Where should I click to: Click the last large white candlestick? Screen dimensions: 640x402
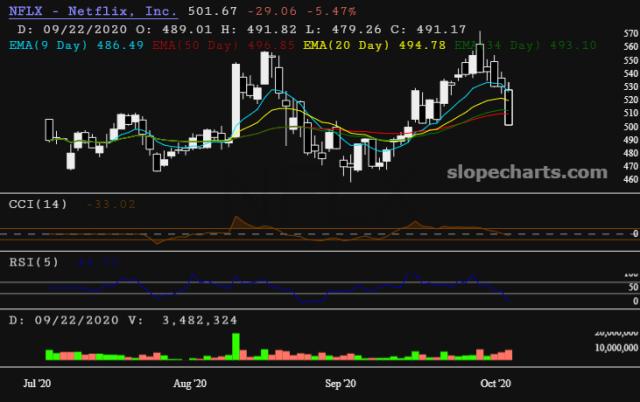509,107
